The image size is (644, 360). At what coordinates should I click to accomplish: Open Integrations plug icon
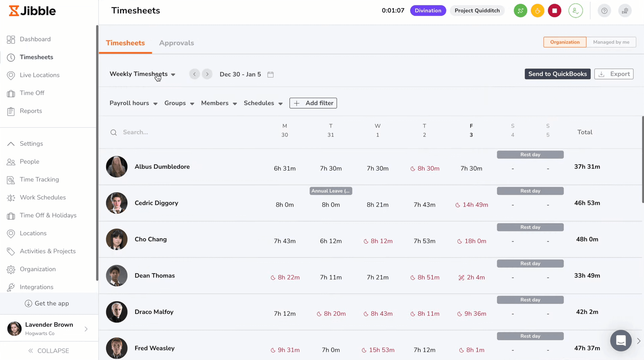(x=11, y=287)
